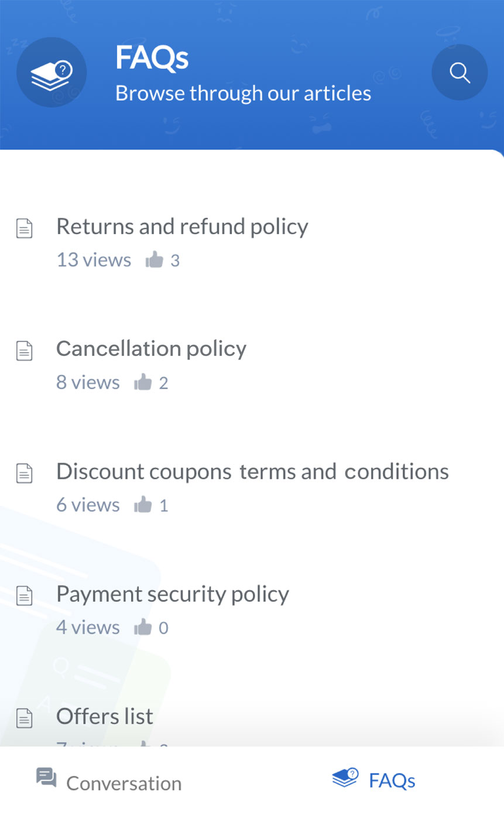Click document icon beside Offers list
This screenshot has height=815, width=504.
pos(24,718)
